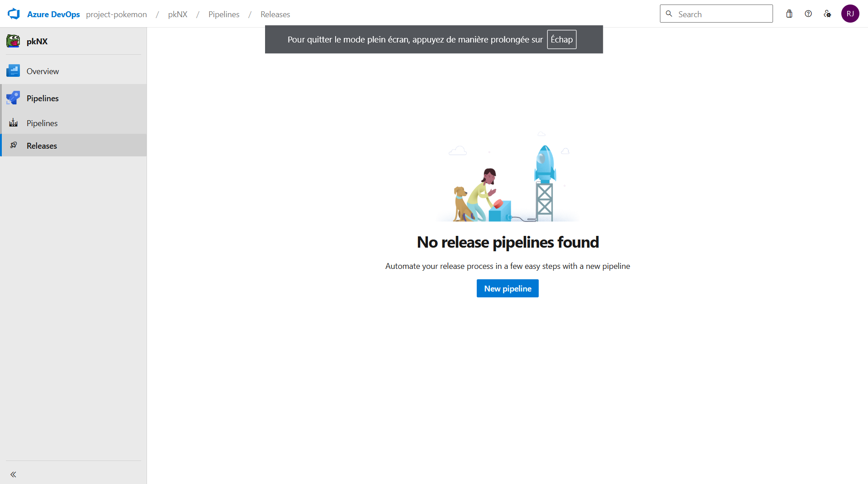Open the User settings icon
868x484 pixels.
[x=827, y=14]
